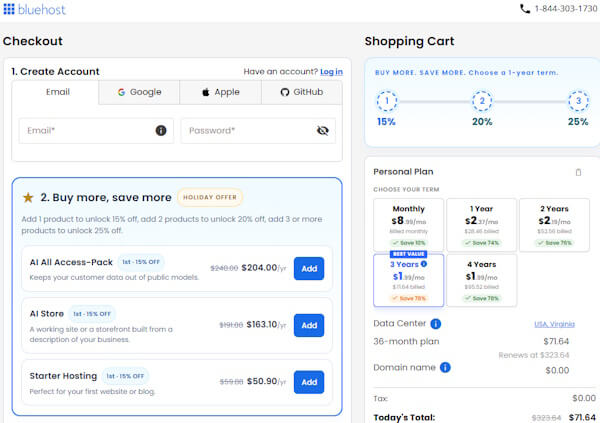Click step 3 circle on discount progress

click(x=578, y=101)
